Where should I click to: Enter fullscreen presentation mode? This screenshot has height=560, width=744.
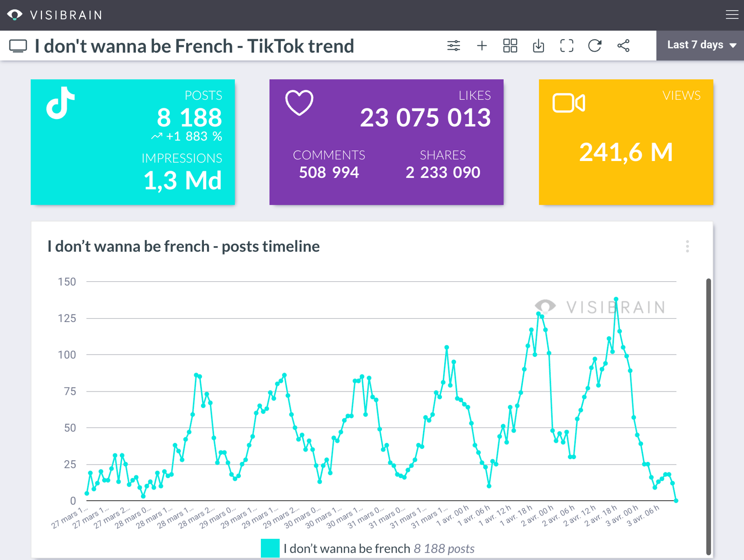pos(567,45)
